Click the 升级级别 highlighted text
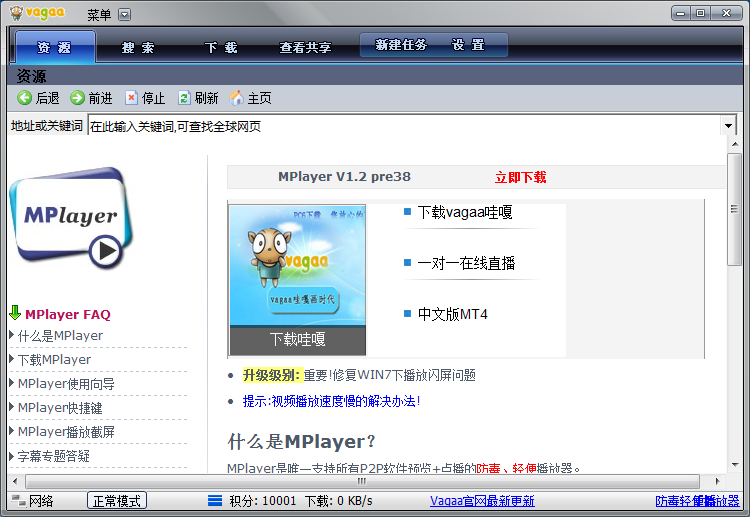The image size is (750, 517). point(272,375)
